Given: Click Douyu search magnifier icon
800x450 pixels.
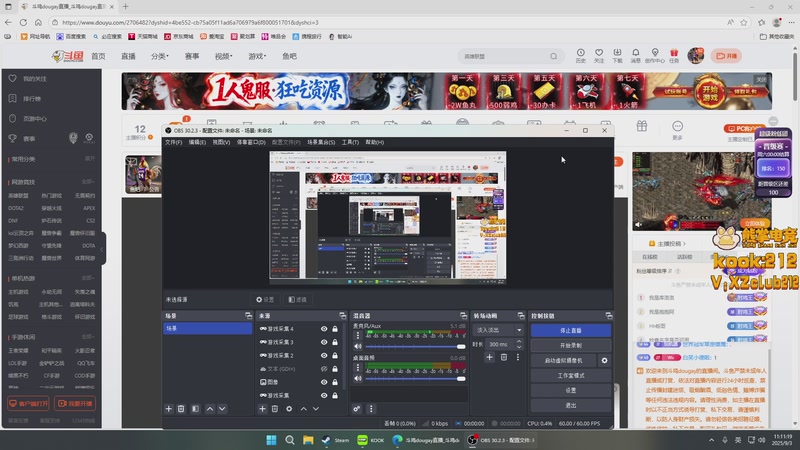Looking at the screenshot, I should tap(554, 56).
